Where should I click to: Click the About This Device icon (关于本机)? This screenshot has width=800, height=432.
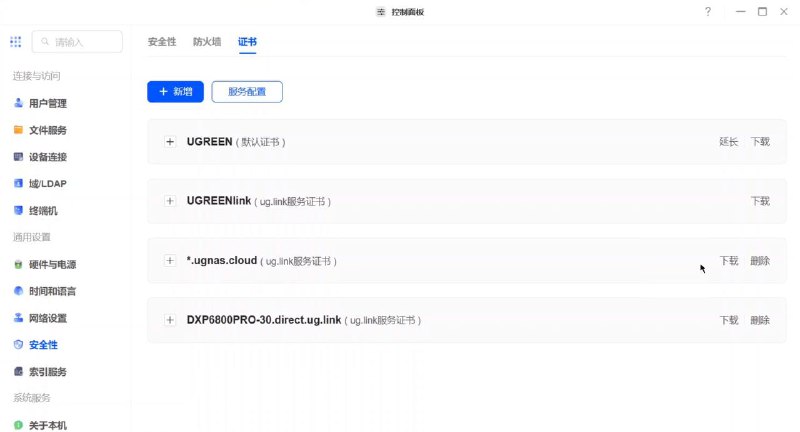coord(18,425)
